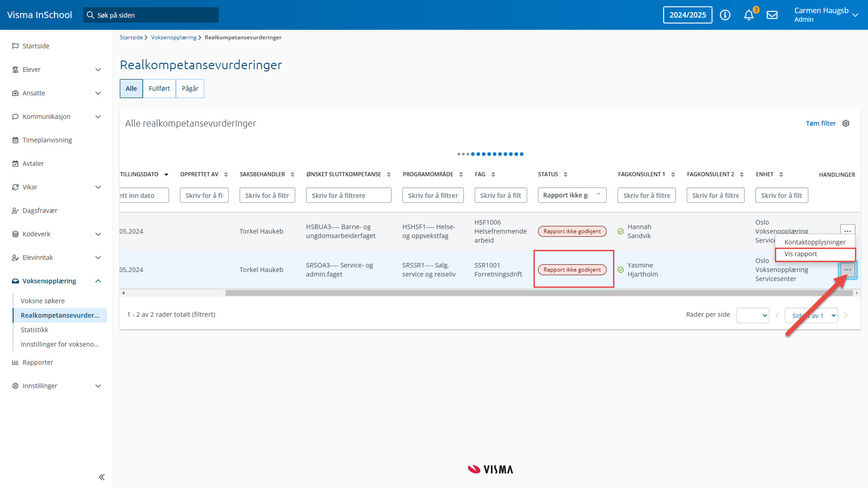868x488 pixels.
Task: Click the Innstillinger gear icon in sidebar
Action: coord(15,386)
